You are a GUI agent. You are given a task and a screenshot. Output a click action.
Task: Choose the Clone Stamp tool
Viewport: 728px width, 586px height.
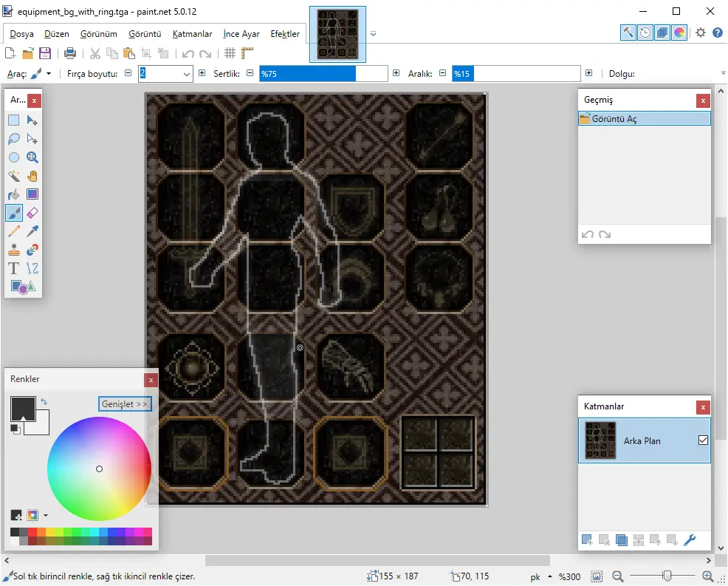click(14, 250)
